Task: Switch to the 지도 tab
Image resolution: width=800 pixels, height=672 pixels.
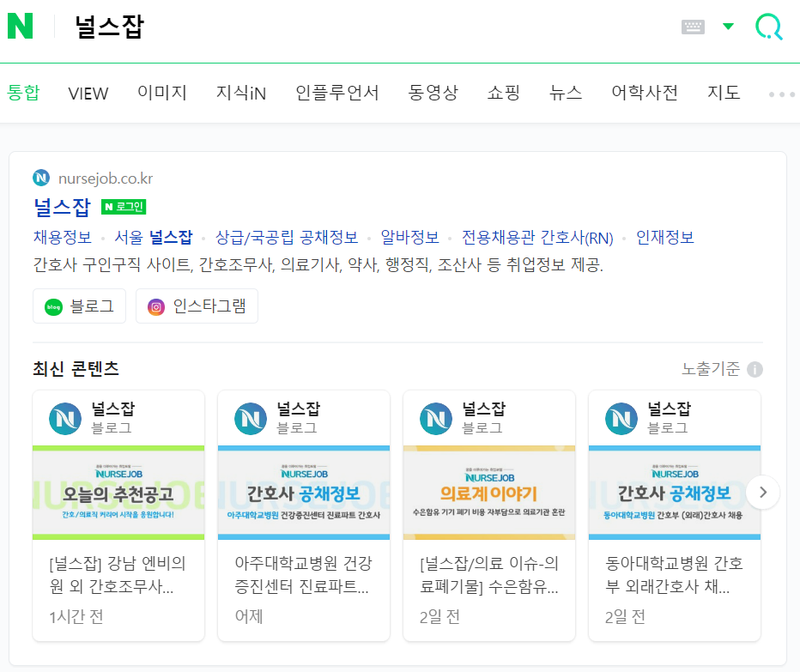Action: [724, 93]
